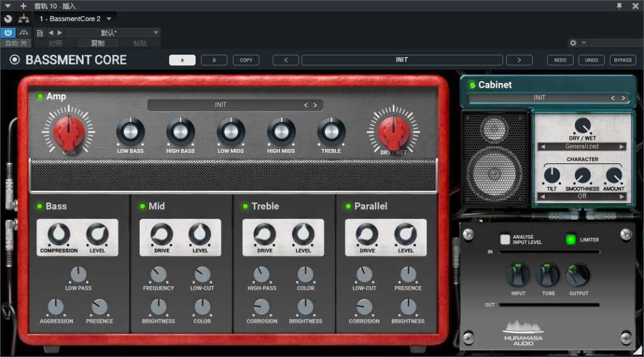644x357 pixels.
Task: Open the title bar menu triangle
Action: tap(8, 6)
